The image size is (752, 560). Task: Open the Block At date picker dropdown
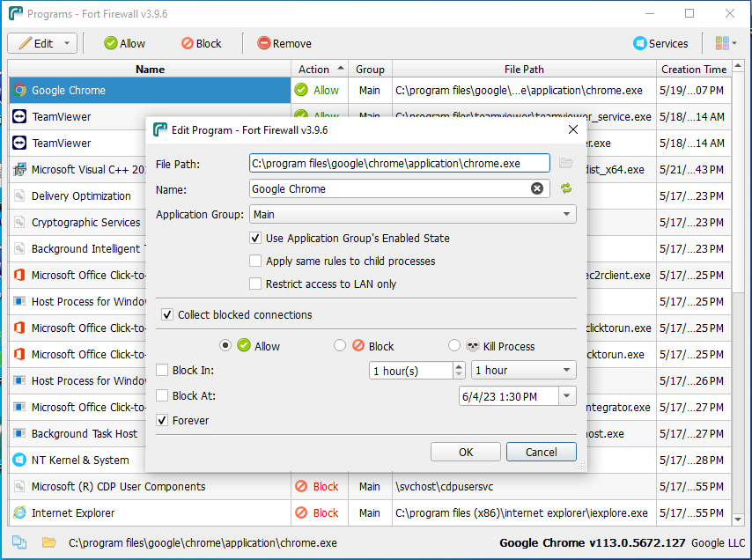pos(566,396)
